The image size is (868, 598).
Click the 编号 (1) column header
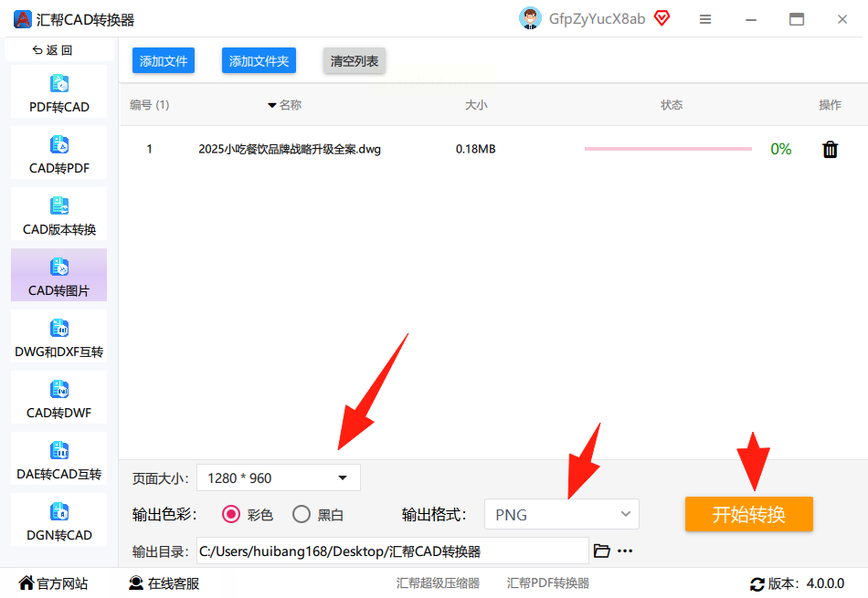tap(150, 105)
